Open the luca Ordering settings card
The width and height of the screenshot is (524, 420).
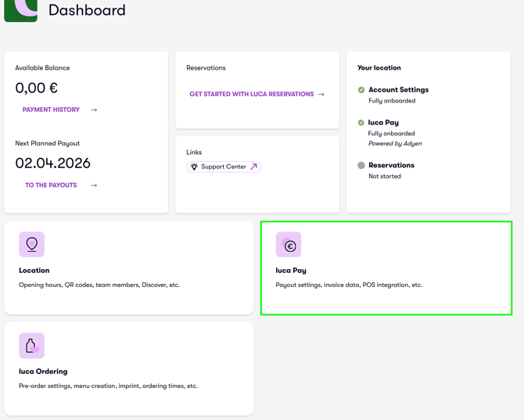point(128,368)
